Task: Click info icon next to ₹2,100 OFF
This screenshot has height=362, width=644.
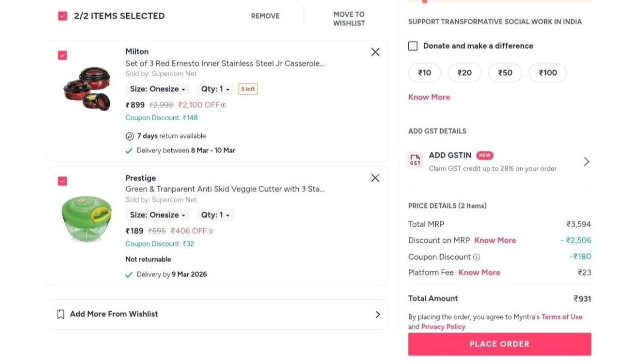Action: (224, 105)
